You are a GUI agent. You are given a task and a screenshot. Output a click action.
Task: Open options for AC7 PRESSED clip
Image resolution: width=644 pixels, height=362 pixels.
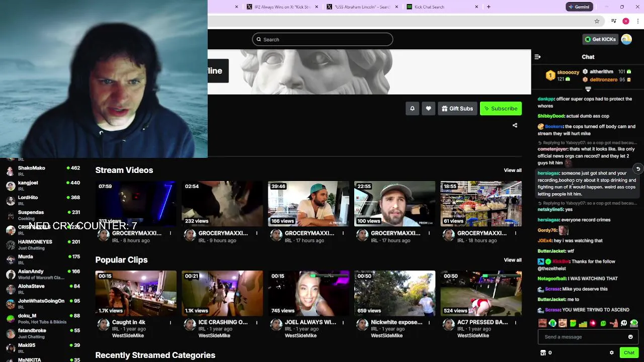(x=515, y=322)
